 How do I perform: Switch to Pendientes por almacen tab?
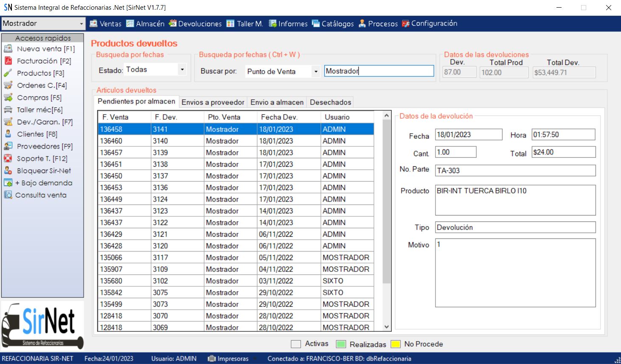136,101
